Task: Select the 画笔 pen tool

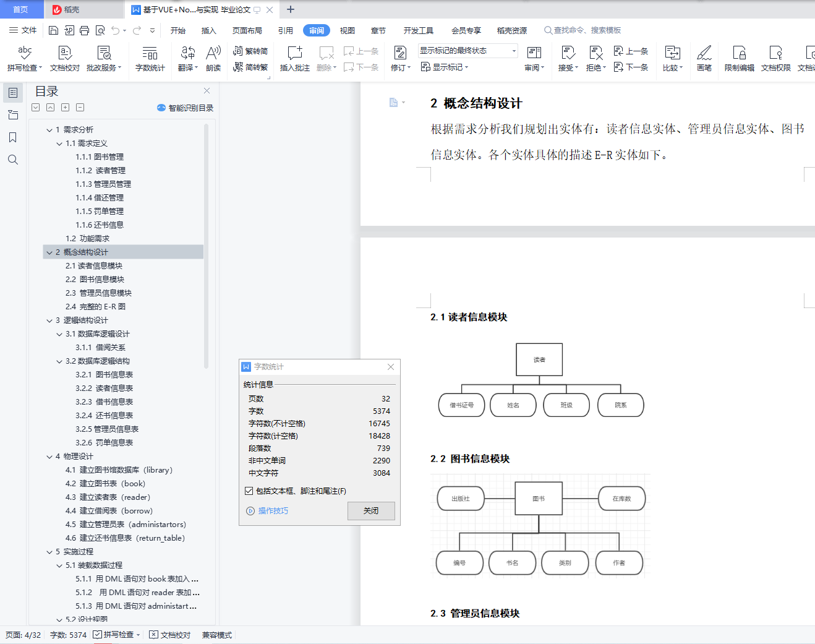Action: click(704, 58)
